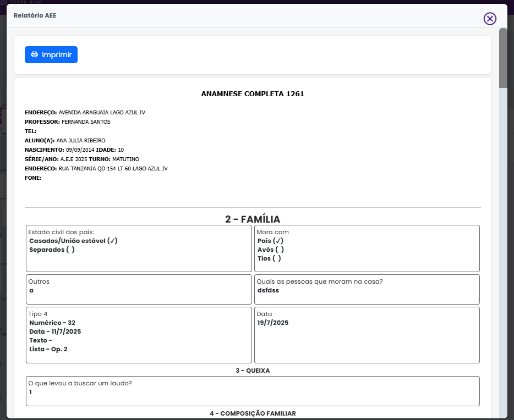Screen dimensions: 514x420
Task: Click the Pais checked option
Action: pos(270,241)
